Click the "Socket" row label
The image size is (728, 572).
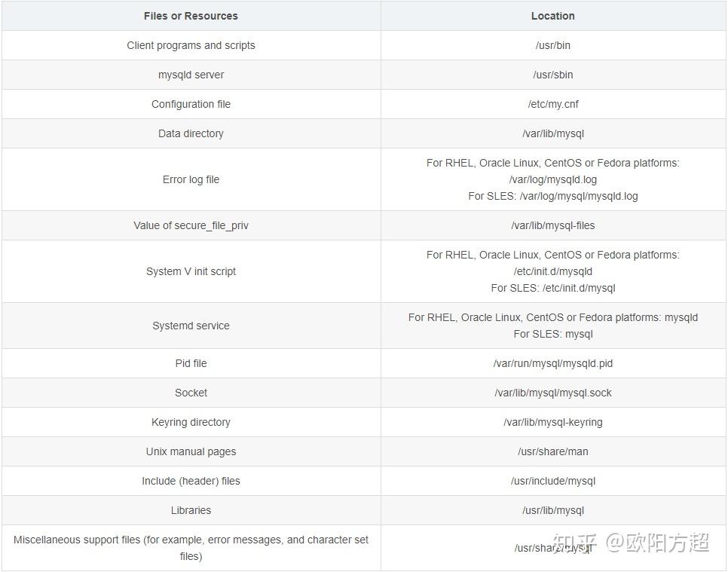[191, 393]
